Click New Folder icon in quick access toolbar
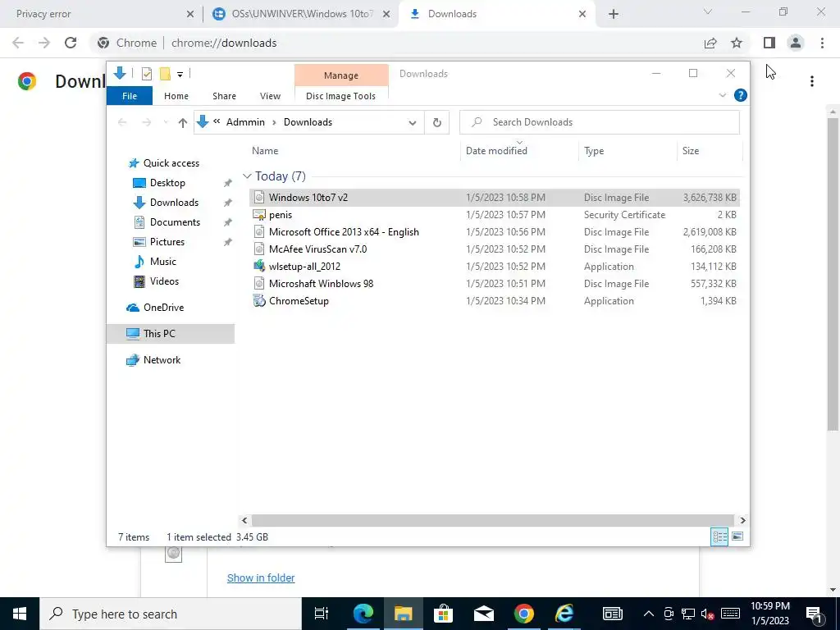This screenshot has width=840, height=630. [165, 74]
